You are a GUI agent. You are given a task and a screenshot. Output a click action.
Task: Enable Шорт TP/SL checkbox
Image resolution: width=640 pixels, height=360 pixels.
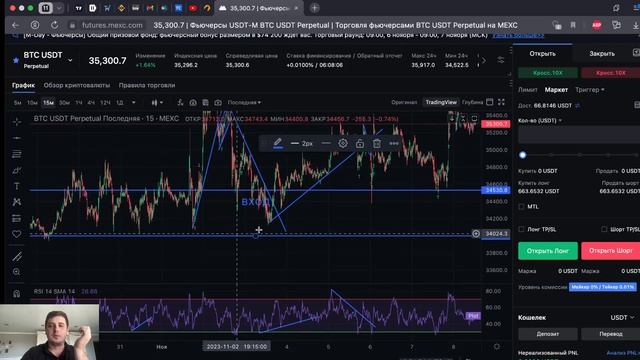(x=604, y=229)
